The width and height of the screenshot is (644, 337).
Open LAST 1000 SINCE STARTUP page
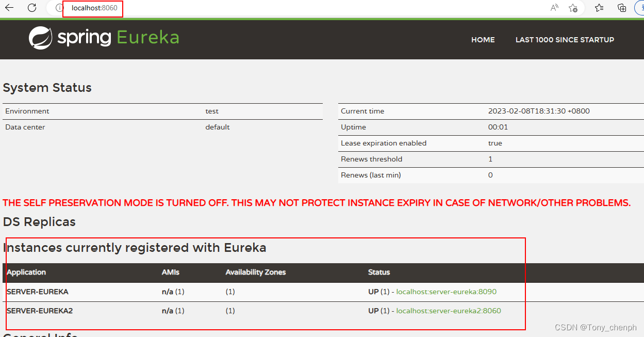tap(565, 40)
